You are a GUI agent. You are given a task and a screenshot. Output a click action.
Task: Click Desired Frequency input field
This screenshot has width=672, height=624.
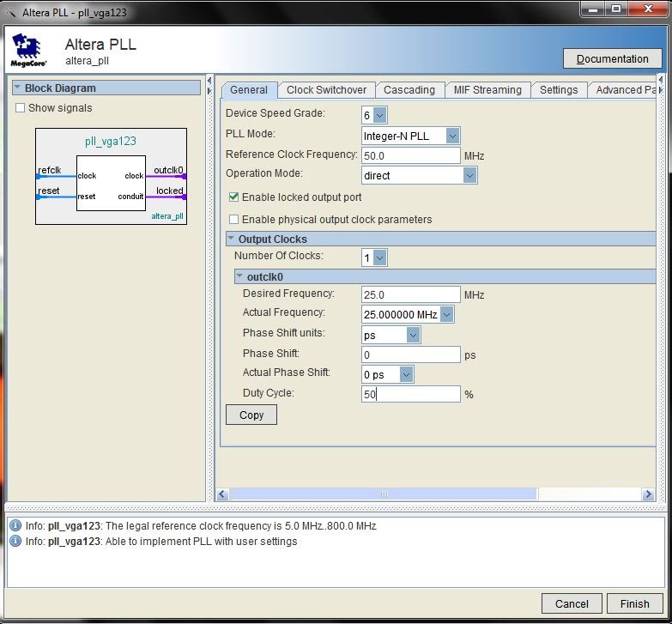coord(411,295)
